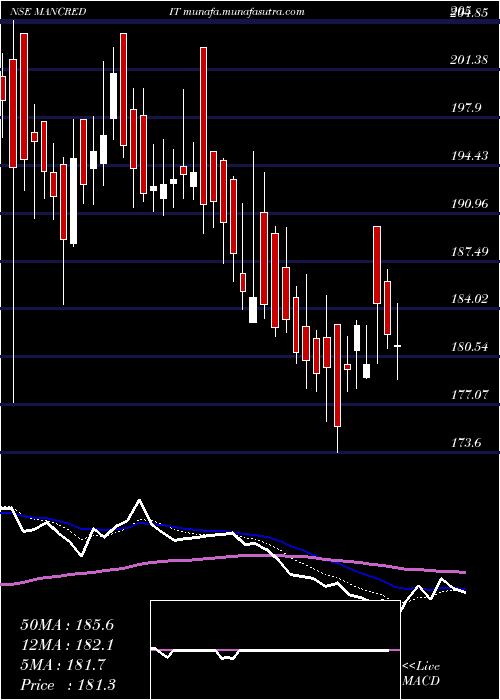Click the 190.96 price axis label
Image resolution: width=500 pixels, height=700 pixels.
[469, 204]
